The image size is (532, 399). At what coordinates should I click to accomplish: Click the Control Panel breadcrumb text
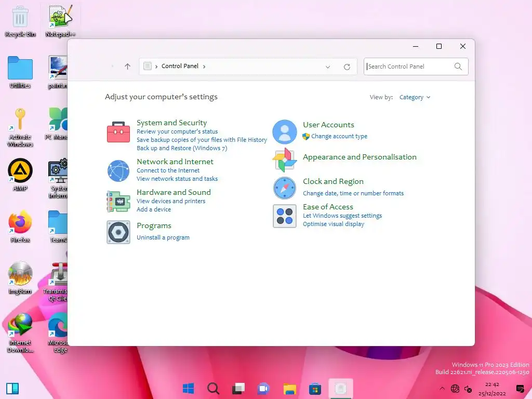click(180, 66)
